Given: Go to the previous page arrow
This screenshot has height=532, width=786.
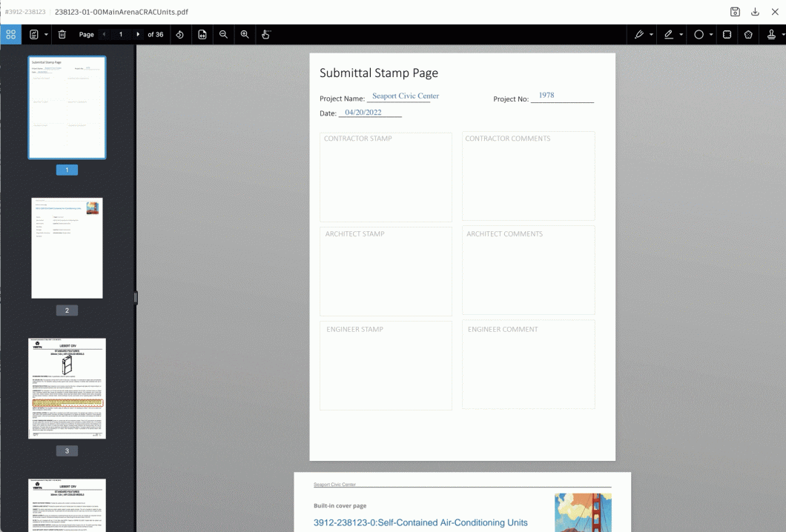Looking at the screenshot, I should click(105, 35).
